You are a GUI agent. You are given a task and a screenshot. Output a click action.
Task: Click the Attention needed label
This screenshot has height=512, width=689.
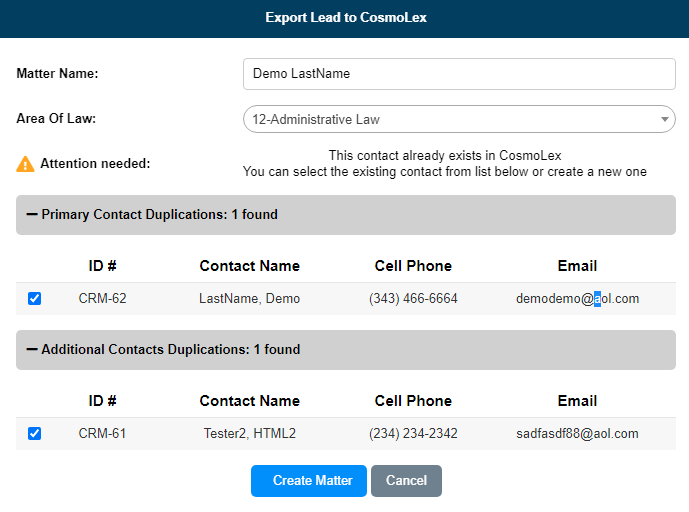tap(95, 163)
